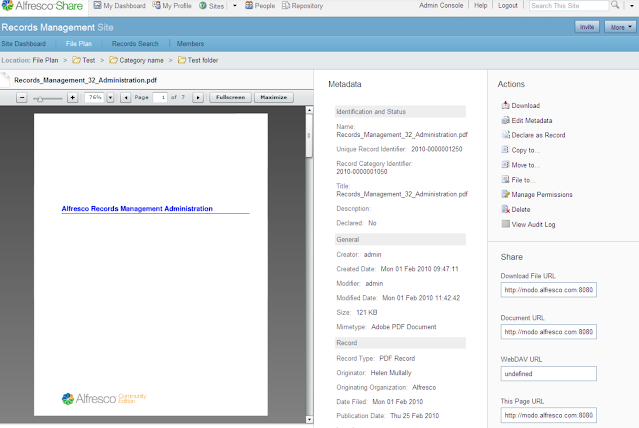Zoom in with the plus button
Image resolution: width=639 pixels, height=428 pixels.
tap(73, 97)
